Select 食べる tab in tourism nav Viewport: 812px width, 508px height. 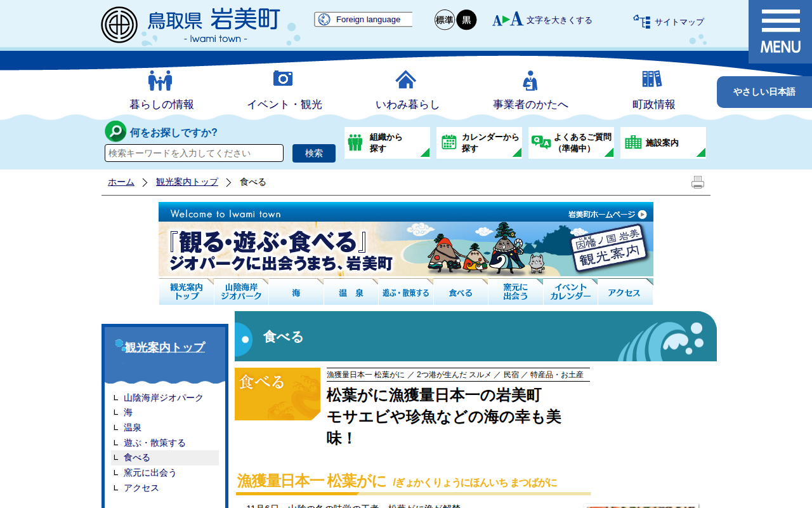pyautogui.click(x=461, y=292)
